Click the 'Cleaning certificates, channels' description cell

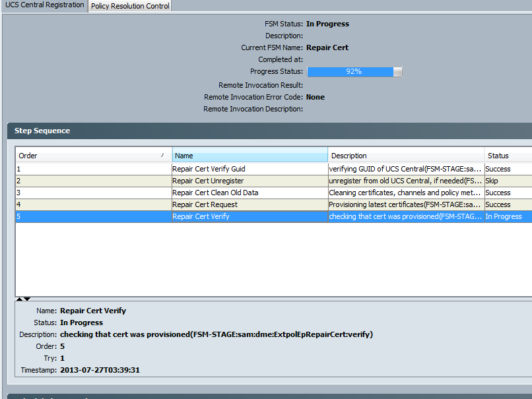(x=406, y=193)
